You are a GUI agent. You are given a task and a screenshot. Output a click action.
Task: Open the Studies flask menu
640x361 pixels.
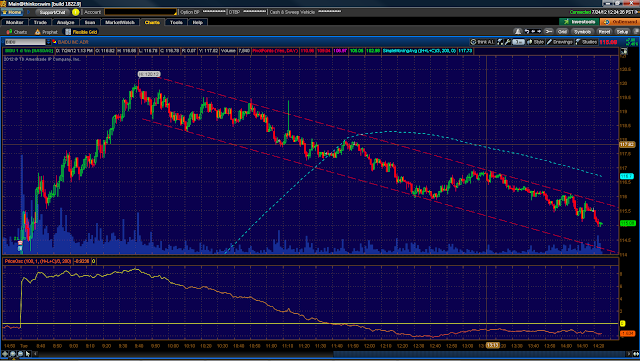587,42
